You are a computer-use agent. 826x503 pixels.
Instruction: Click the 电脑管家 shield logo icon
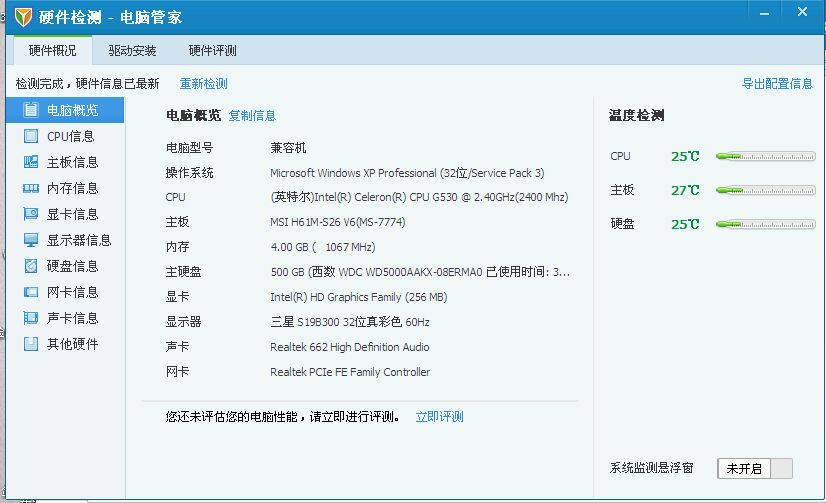(23, 17)
